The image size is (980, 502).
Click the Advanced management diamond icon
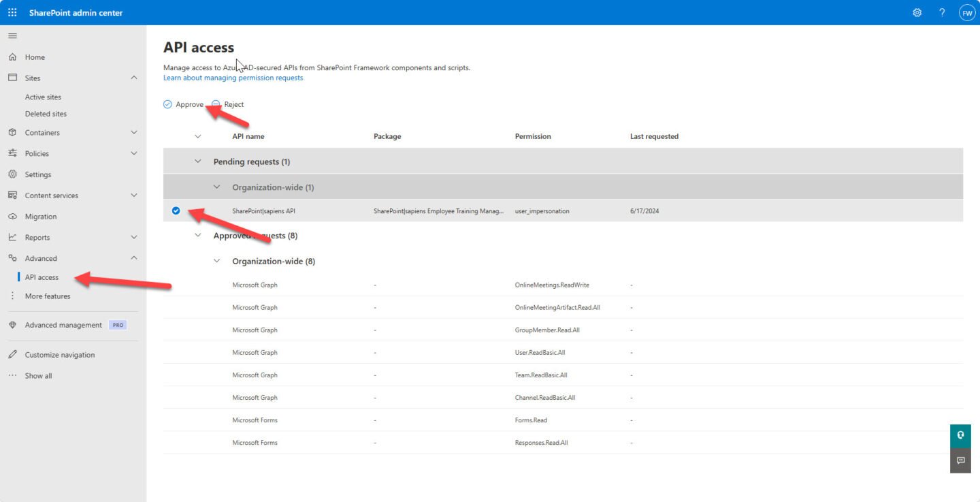(12, 325)
